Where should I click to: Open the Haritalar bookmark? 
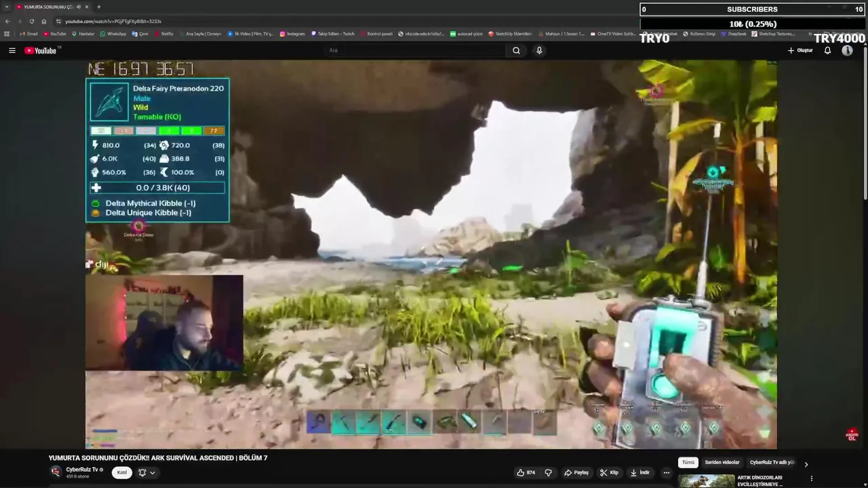pyautogui.click(x=83, y=33)
